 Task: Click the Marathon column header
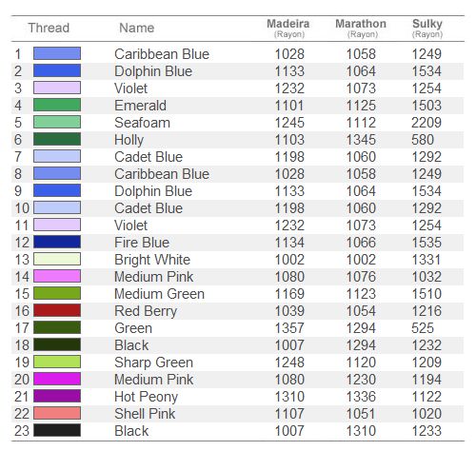361,28
